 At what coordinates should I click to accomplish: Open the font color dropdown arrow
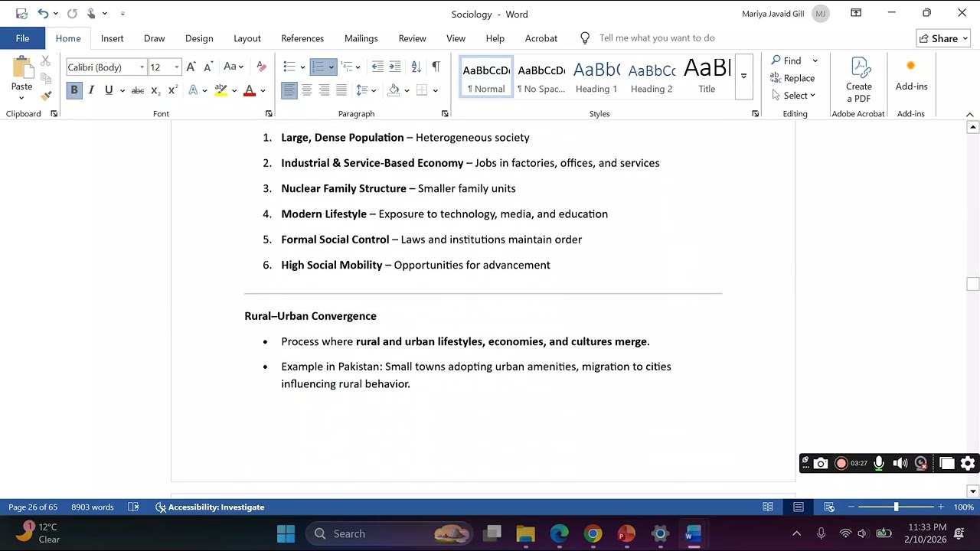(263, 90)
